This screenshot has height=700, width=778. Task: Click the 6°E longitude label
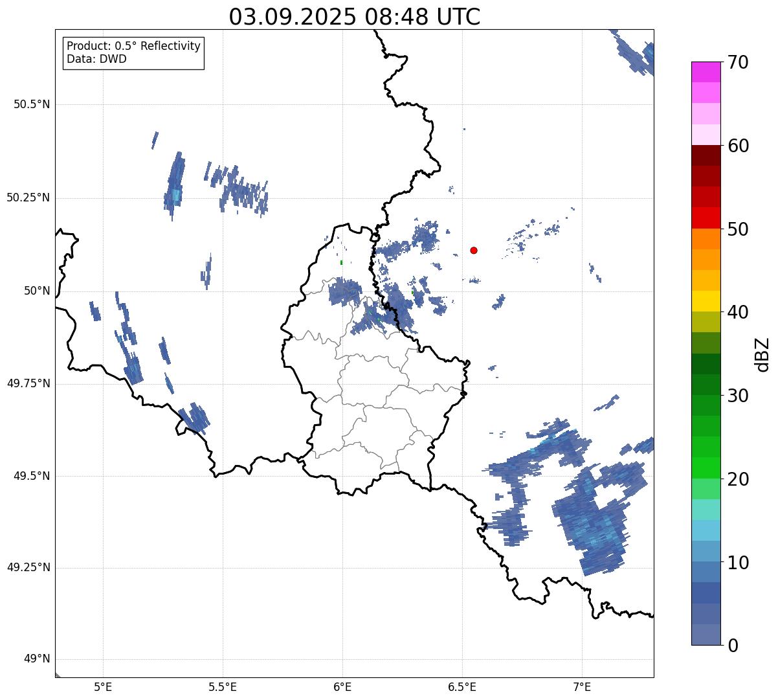tap(342, 686)
